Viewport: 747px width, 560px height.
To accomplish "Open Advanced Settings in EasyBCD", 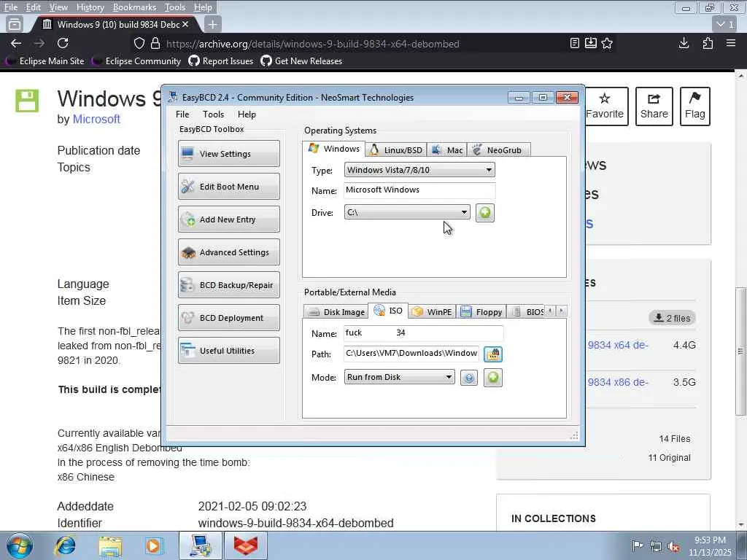I will [x=228, y=252].
